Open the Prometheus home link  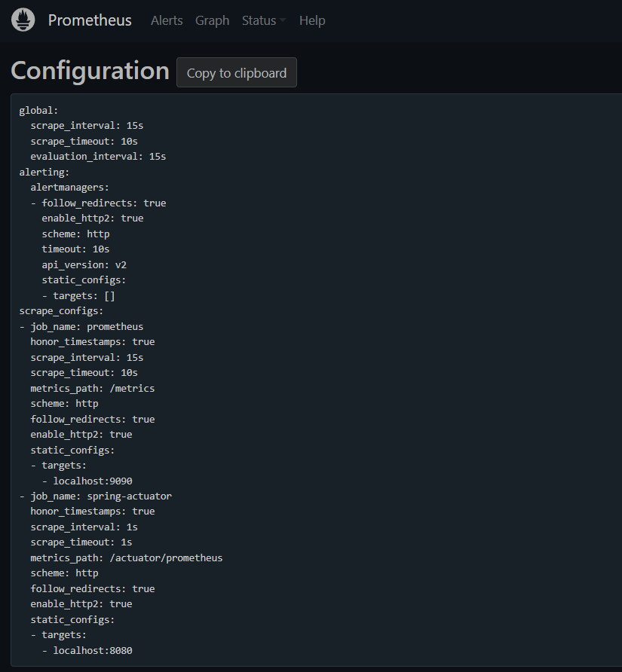[x=90, y=20]
